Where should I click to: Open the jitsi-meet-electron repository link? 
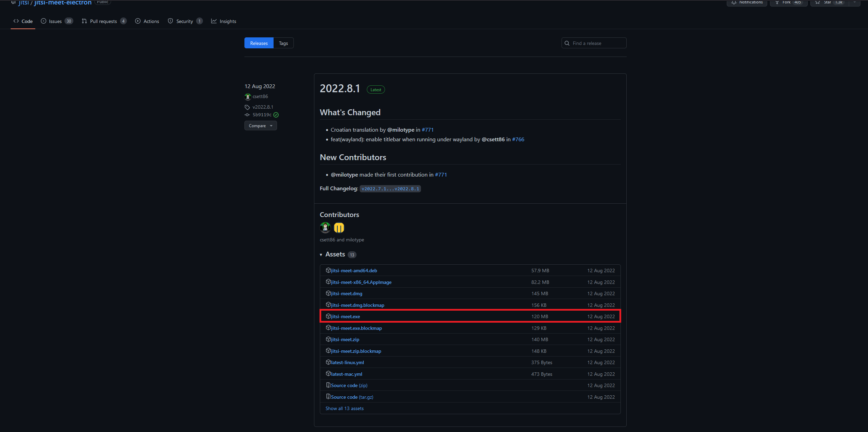(x=63, y=2)
